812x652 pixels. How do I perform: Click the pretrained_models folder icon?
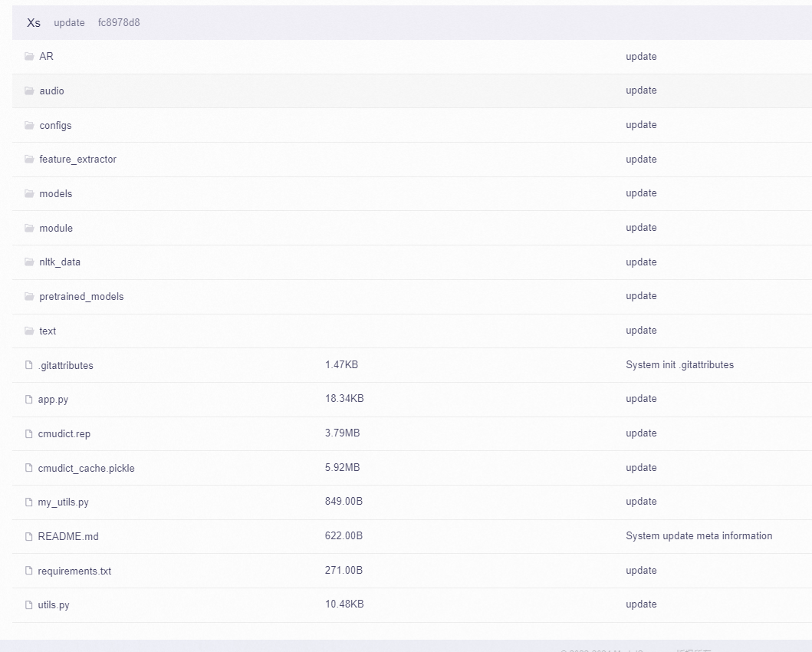coord(29,297)
